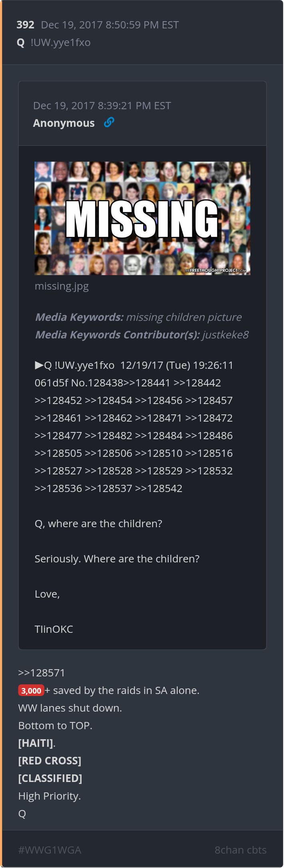Click the bold [HAITI] text
Viewport: 284px width, 868px height.
(36, 743)
